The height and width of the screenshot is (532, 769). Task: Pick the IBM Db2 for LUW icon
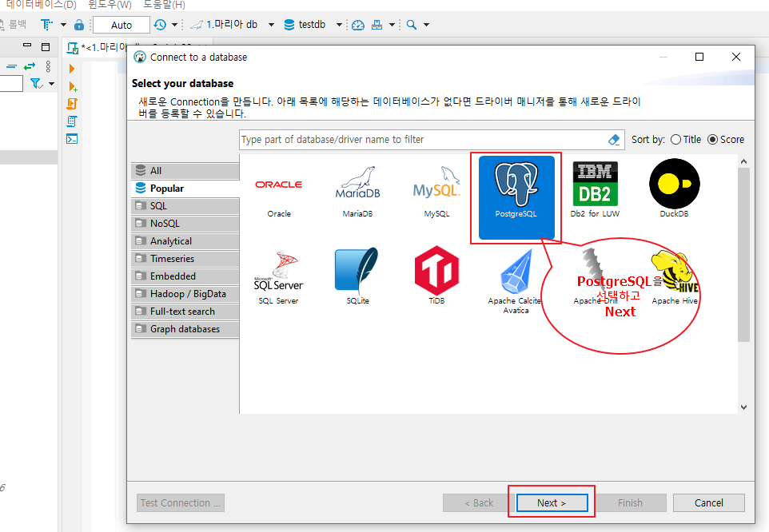tap(595, 190)
